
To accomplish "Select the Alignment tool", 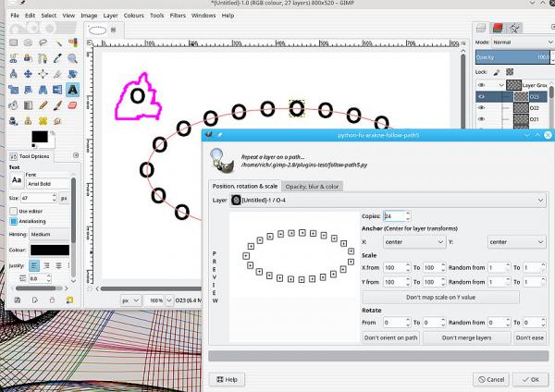I will 43,74.
